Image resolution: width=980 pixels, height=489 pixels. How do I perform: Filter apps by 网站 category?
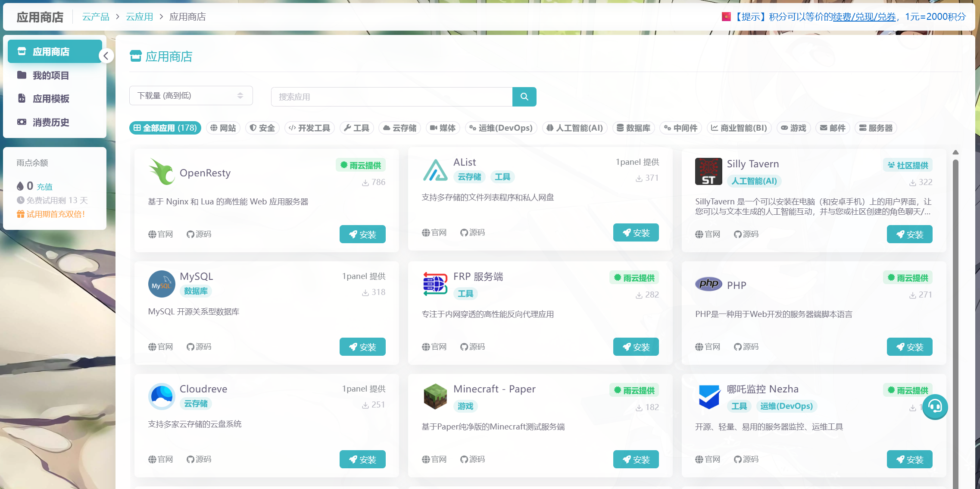click(x=223, y=128)
